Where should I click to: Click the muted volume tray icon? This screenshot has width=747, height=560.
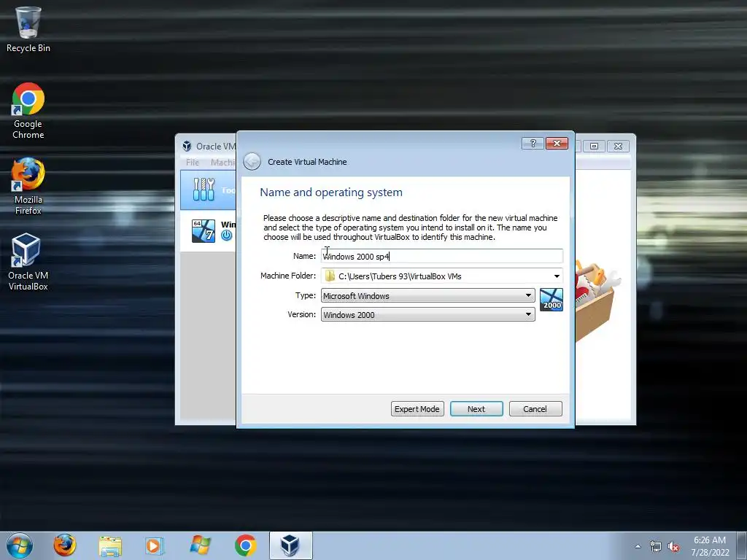click(673, 547)
